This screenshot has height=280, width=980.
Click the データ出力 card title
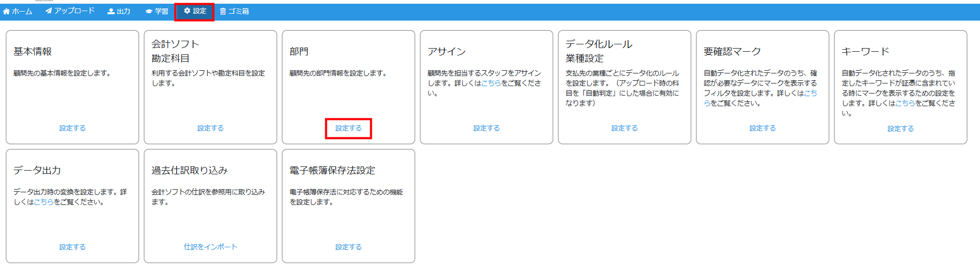click(37, 170)
